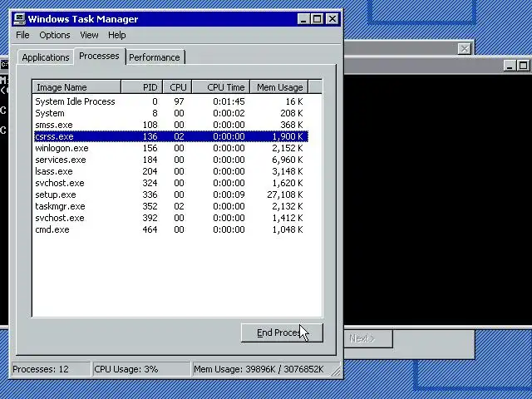Click the End Process button

pos(282,332)
